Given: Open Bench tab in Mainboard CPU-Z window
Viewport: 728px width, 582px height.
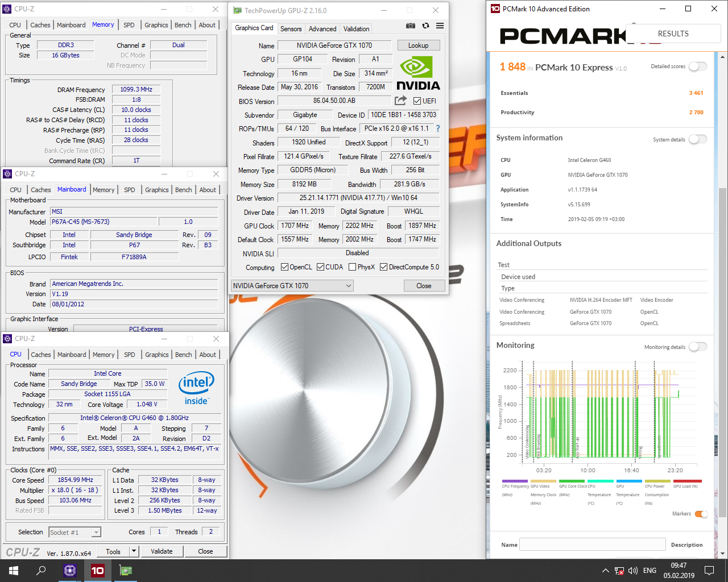Looking at the screenshot, I should [184, 190].
